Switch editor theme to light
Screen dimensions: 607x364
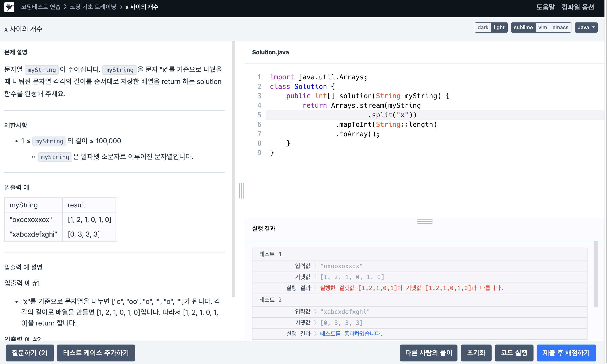pos(499,28)
